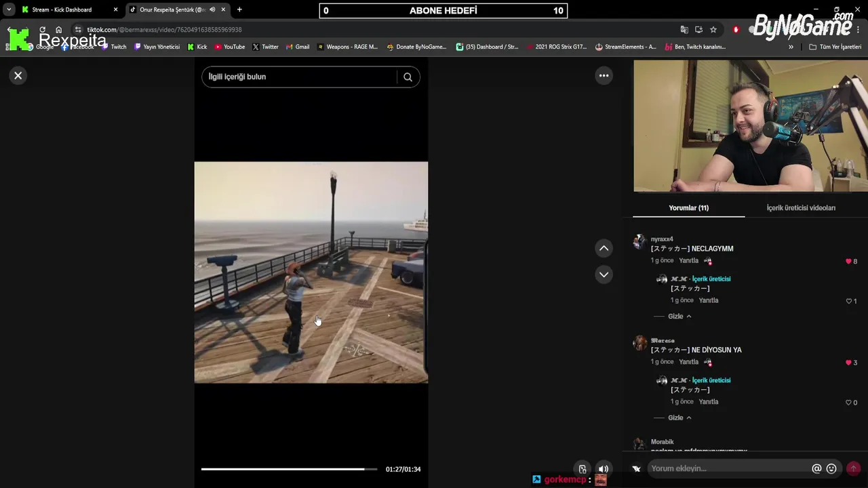Bookmark this page with the star
868x488 pixels.
(x=713, y=30)
